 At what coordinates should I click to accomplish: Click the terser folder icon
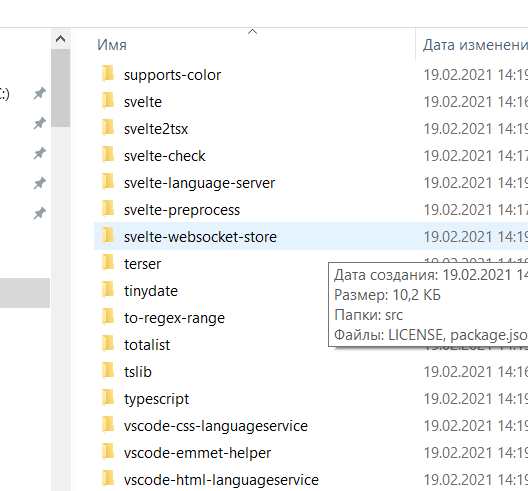[x=108, y=263]
